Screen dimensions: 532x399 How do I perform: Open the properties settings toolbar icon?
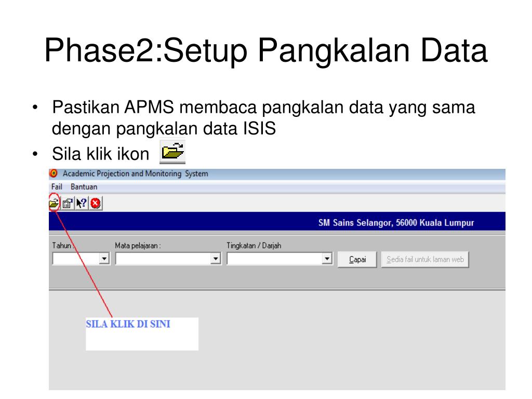pos(68,203)
